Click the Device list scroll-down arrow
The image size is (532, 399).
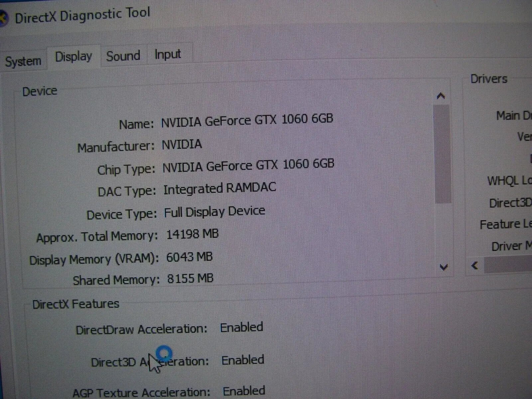[444, 267]
